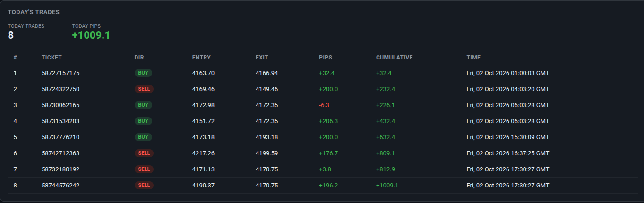644x203 pixels.
Task: Click the 17:30:27 timestamp for ticket 58732180192
Action: 508,169
